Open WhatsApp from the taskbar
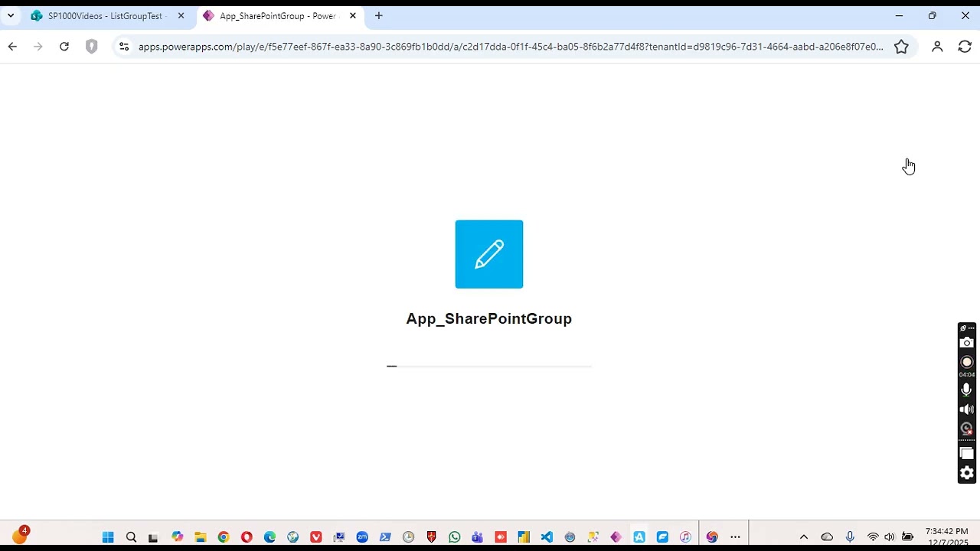The image size is (980, 551). (x=455, y=537)
